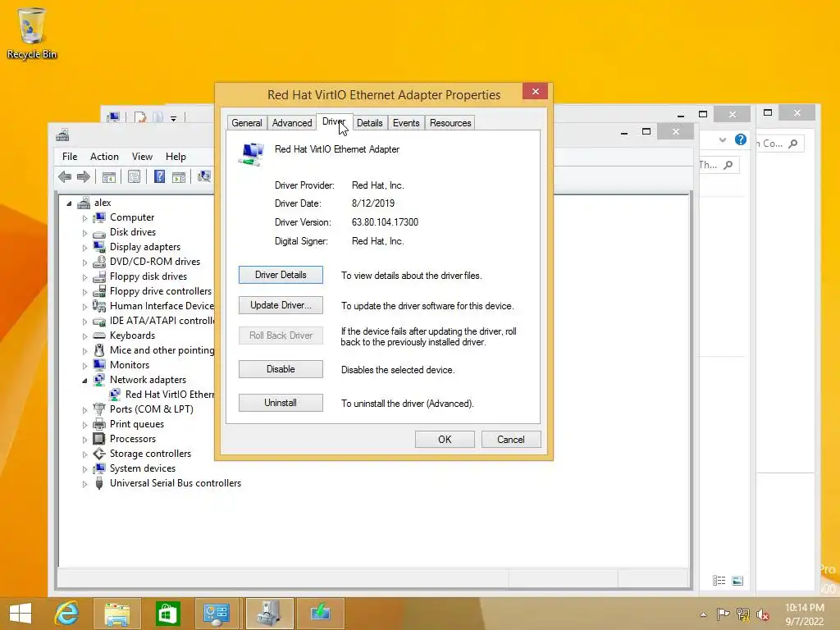Collapse the Network adapters node

pos(84,381)
